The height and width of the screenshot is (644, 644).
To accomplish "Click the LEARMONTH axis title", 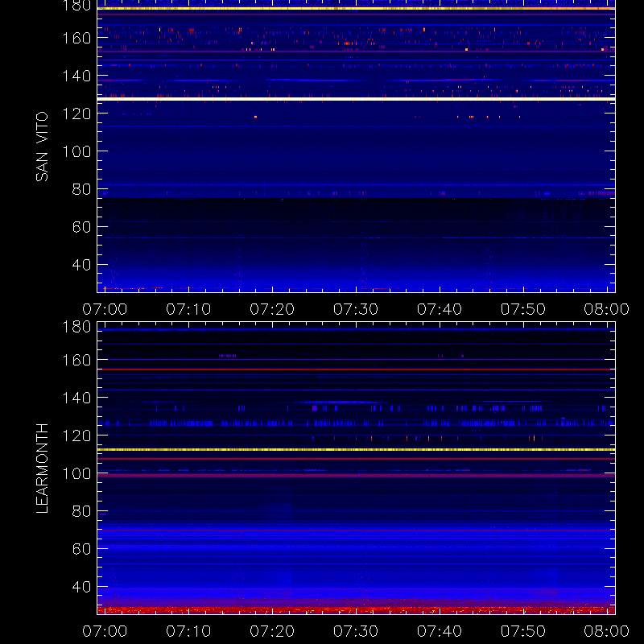I will [42, 469].
